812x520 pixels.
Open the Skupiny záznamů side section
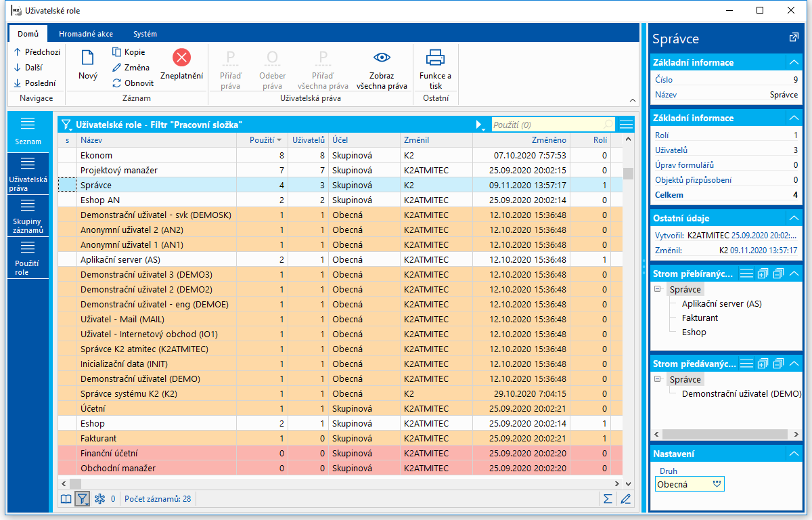tap(28, 216)
